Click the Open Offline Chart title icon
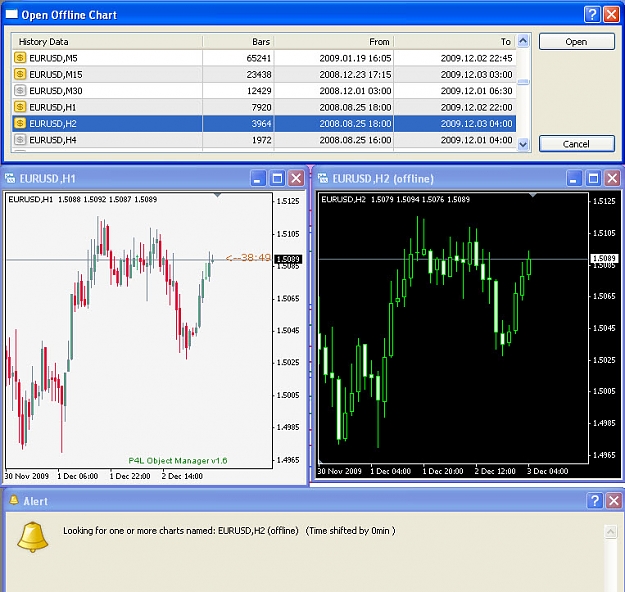Viewport: 625px width, 592px height. click(12, 14)
